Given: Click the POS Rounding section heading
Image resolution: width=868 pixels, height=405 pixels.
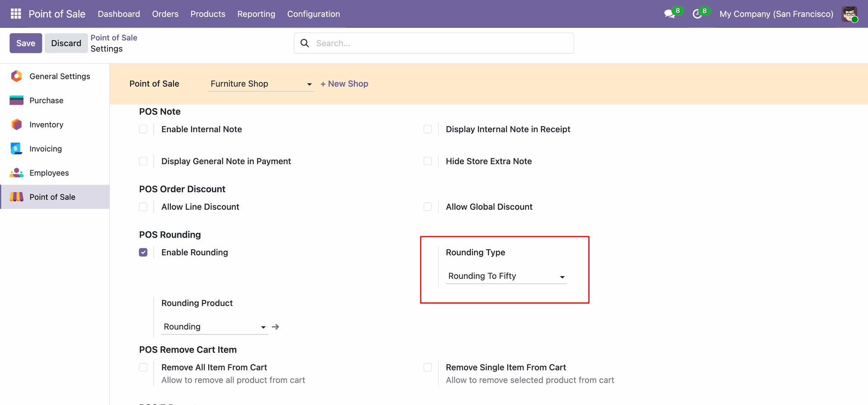Looking at the screenshot, I should (x=170, y=234).
